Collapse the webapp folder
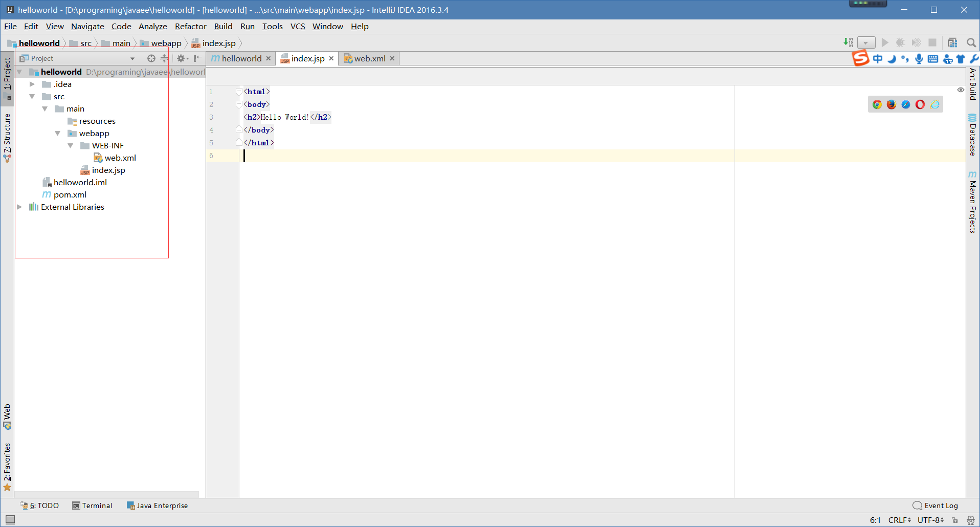The height and width of the screenshot is (527, 980). tap(58, 134)
